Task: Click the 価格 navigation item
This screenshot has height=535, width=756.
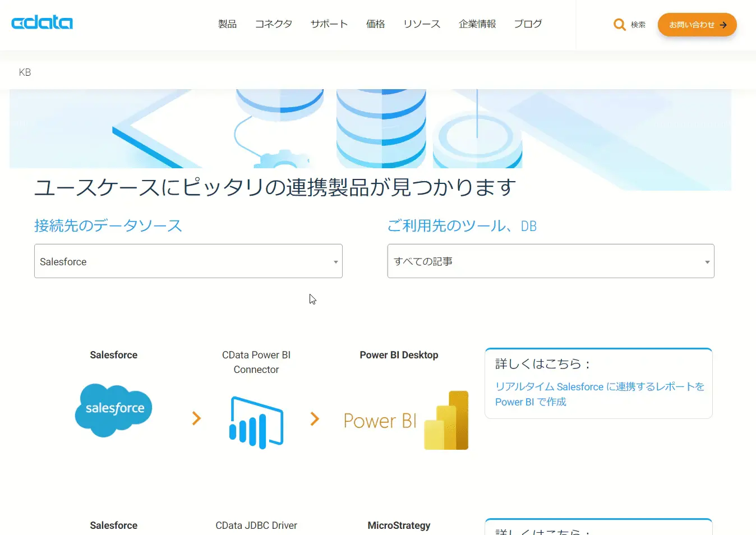Action: pyautogui.click(x=375, y=24)
